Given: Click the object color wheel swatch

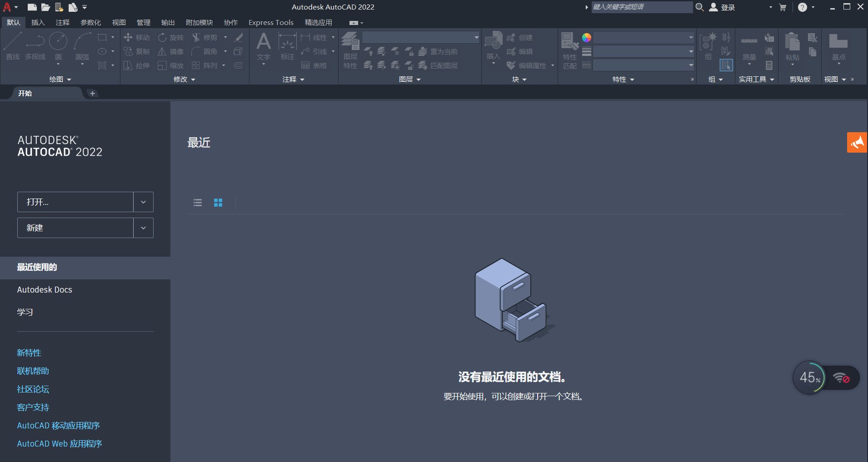Looking at the screenshot, I should [587, 38].
